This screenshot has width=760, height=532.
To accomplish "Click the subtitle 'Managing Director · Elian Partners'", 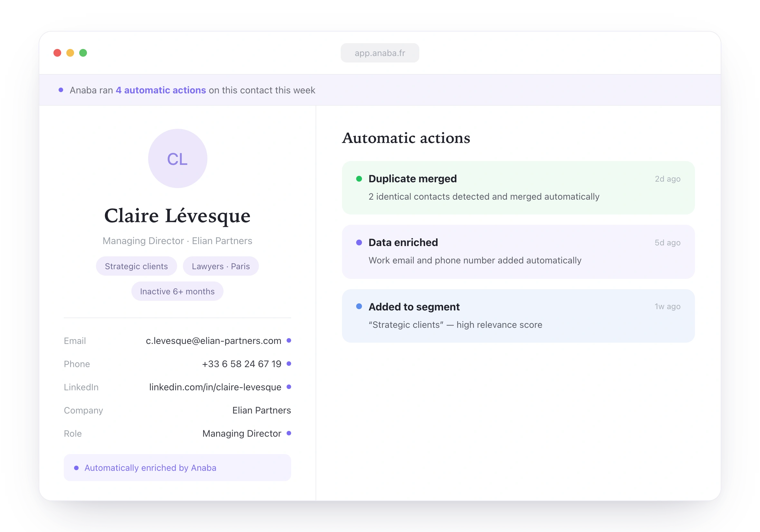I will click(177, 241).
